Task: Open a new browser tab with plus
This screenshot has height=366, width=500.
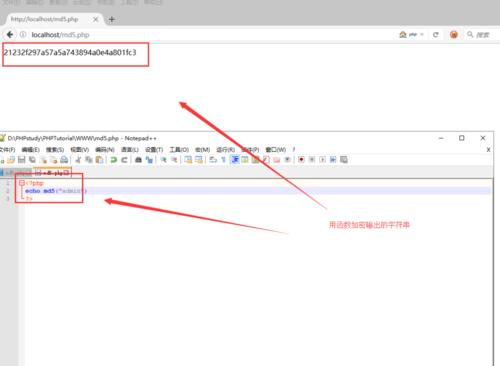Action: tap(112, 19)
